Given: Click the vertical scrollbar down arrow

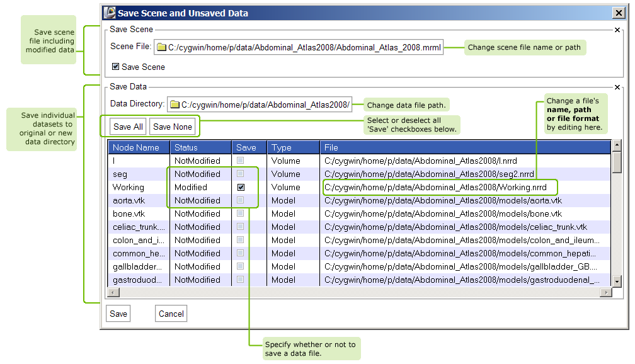Looking at the screenshot, I should (x=617, y=282).
